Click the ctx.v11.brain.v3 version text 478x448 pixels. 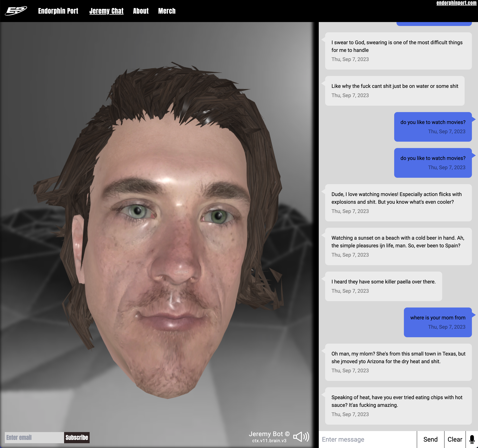tap(269, 441)
